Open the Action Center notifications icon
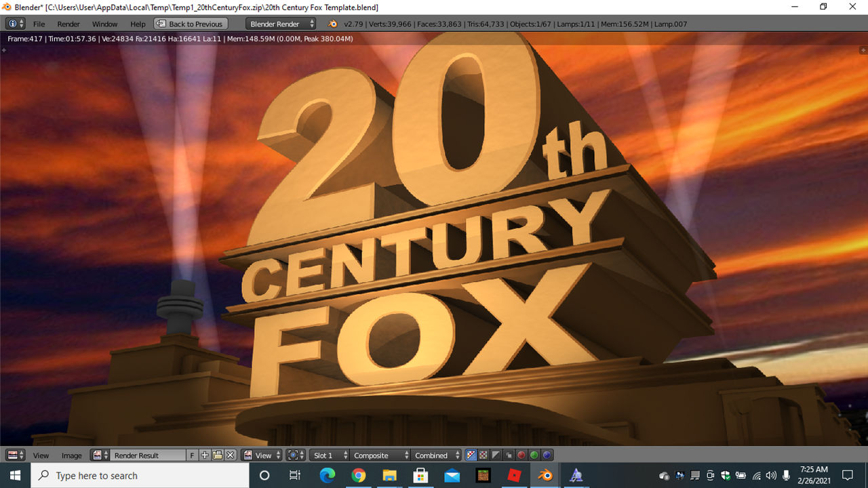868x488 pixels. pos(848,475)
